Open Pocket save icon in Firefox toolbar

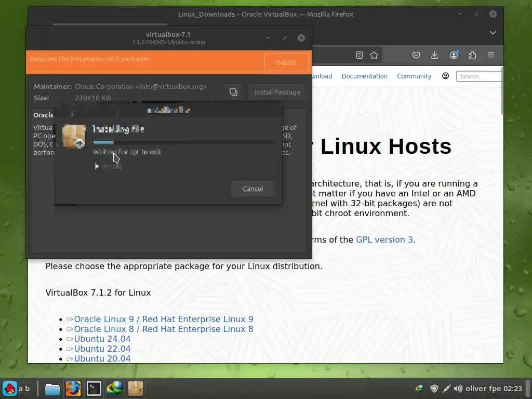coord(416,55)
